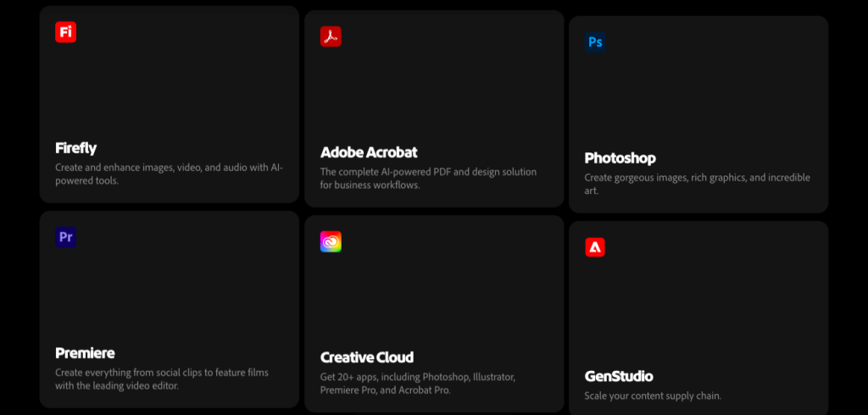Click the purple Premiere Pr icon
The image size is (868, 415).
click(x=65, y=237)
